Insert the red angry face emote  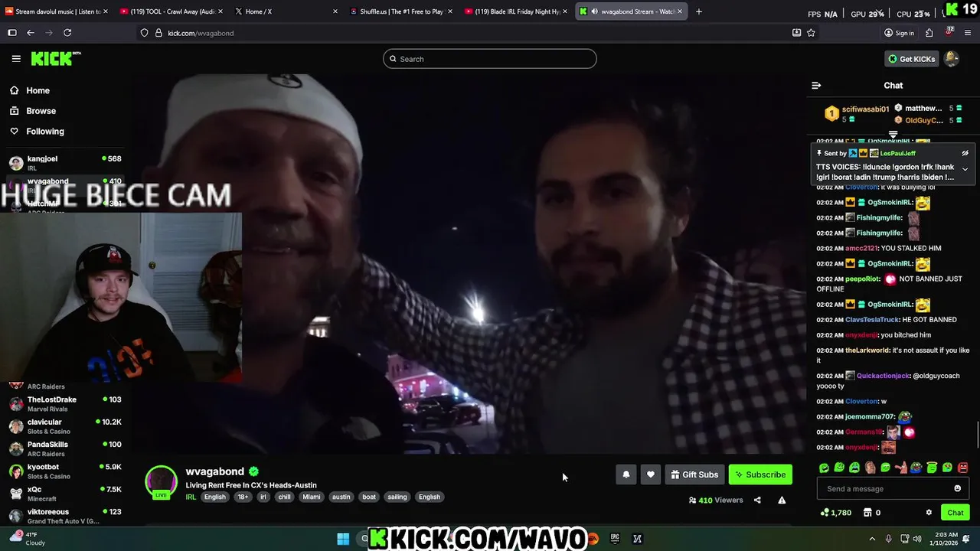[962, 468]
